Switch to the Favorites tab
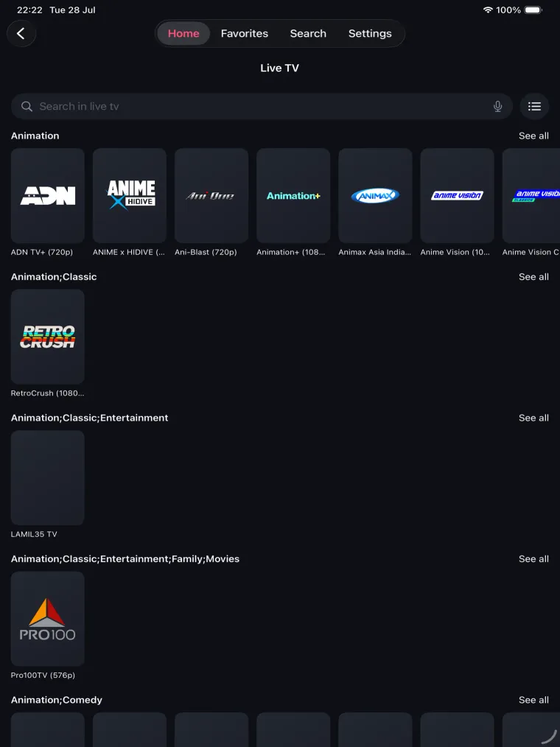The image size is (560, 747). [245, 33]
